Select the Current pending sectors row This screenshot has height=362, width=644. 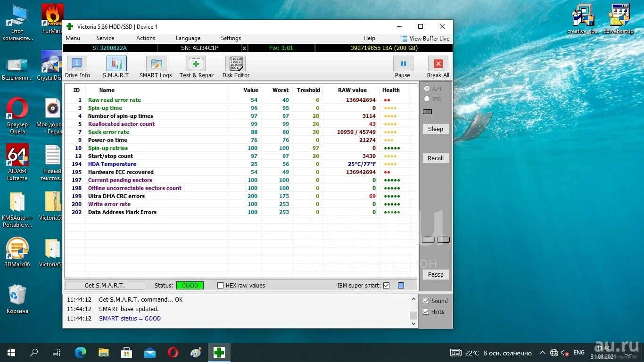pyautogui.click(x=240, y=180)
